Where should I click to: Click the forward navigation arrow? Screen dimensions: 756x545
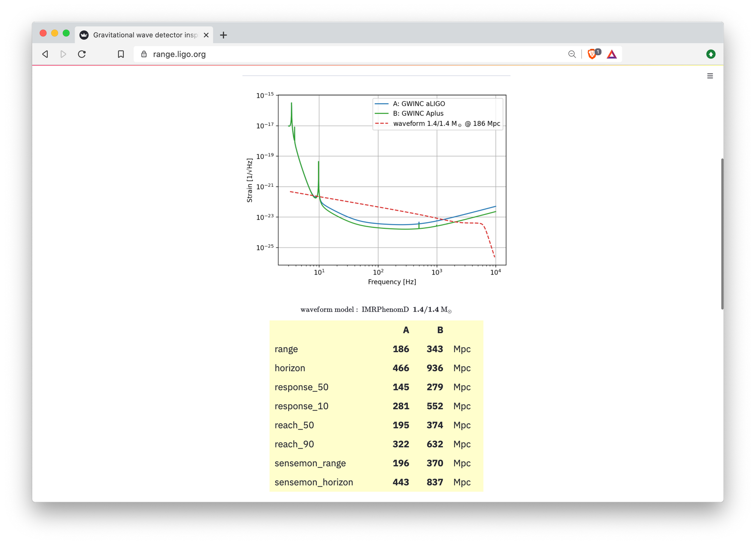(x=63, y=54)
